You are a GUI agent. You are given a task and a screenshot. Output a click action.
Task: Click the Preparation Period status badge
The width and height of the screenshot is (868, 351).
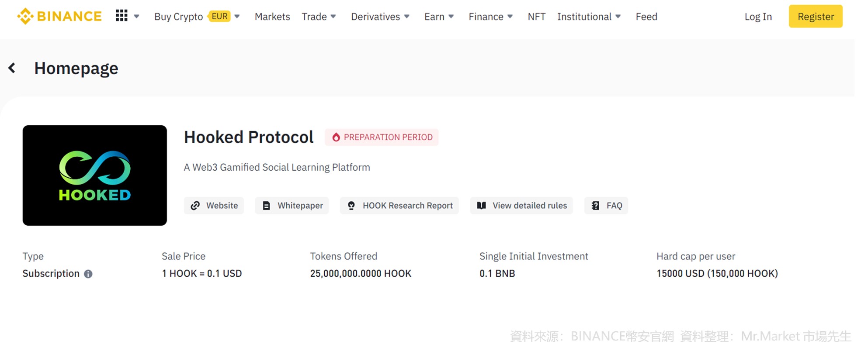point(382,137)
